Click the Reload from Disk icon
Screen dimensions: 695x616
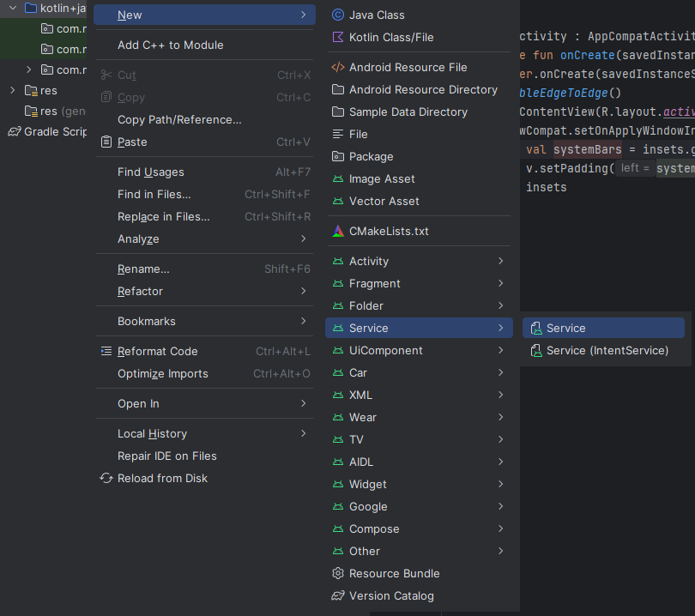(x=106, y=478)
